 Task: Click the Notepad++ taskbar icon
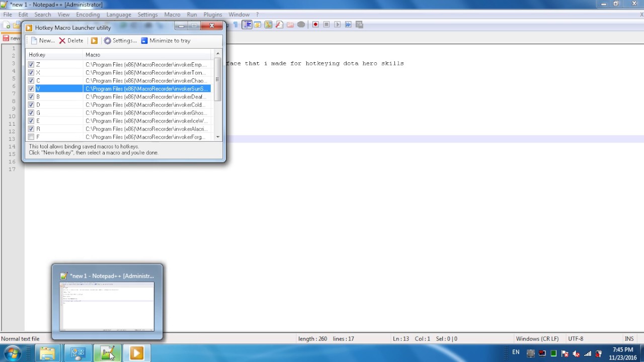(x=107, y=353)
